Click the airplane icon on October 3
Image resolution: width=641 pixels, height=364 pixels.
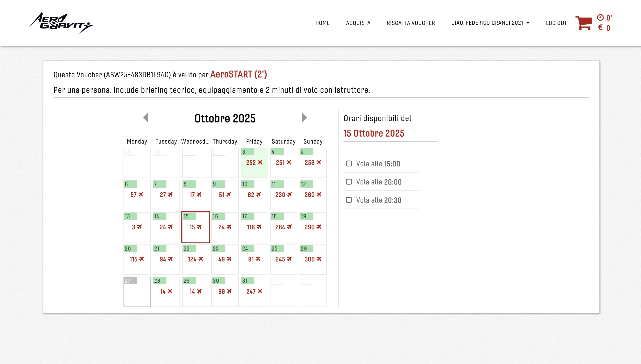tap(260, 162)
